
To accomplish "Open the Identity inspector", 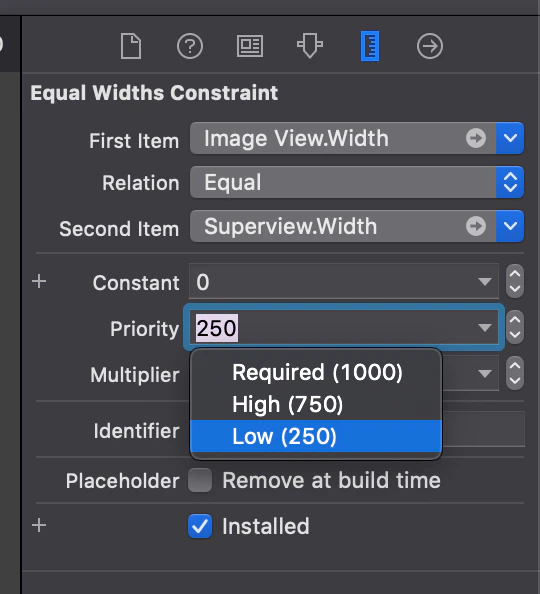I will [250, 46].
